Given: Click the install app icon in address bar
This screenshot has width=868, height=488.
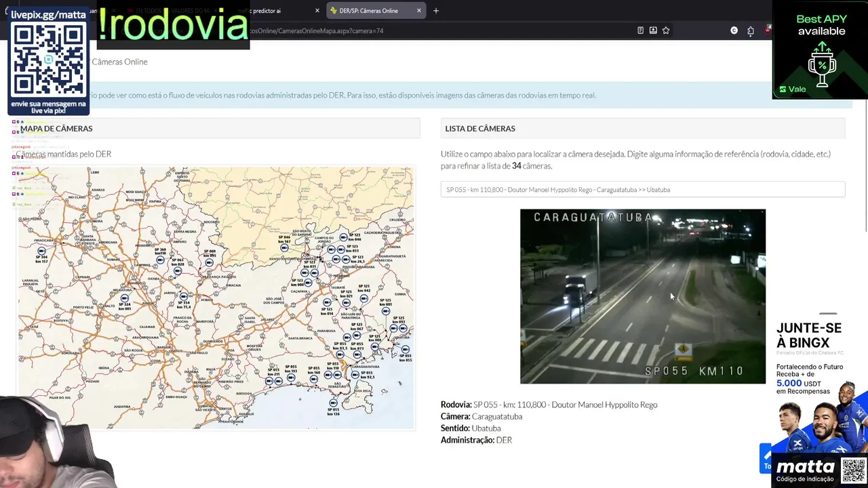Looking at the screenshot, I should 653,30.
